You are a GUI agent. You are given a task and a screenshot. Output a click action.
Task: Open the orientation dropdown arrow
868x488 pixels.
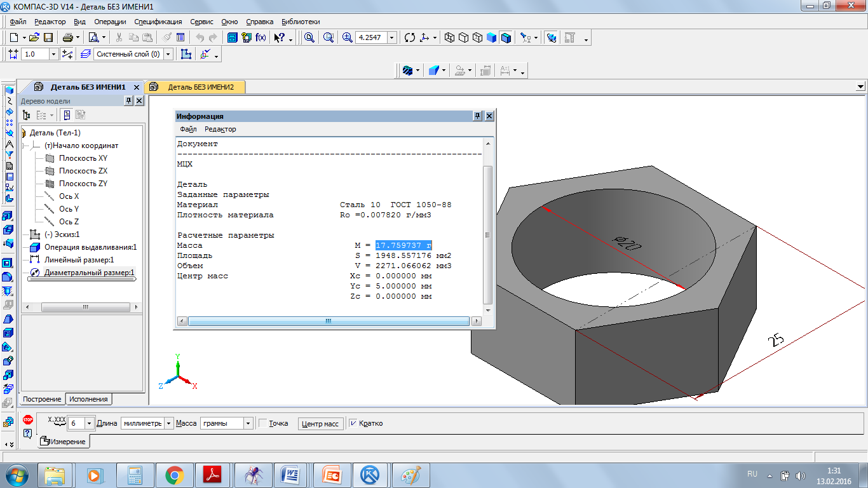tap(435, 37)
